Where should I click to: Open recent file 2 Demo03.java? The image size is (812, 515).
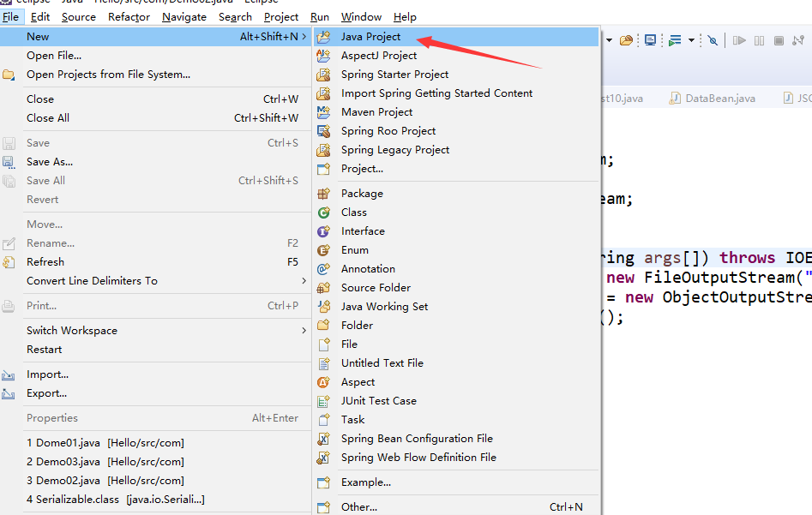pyautogui.click(x=105, y=462)
